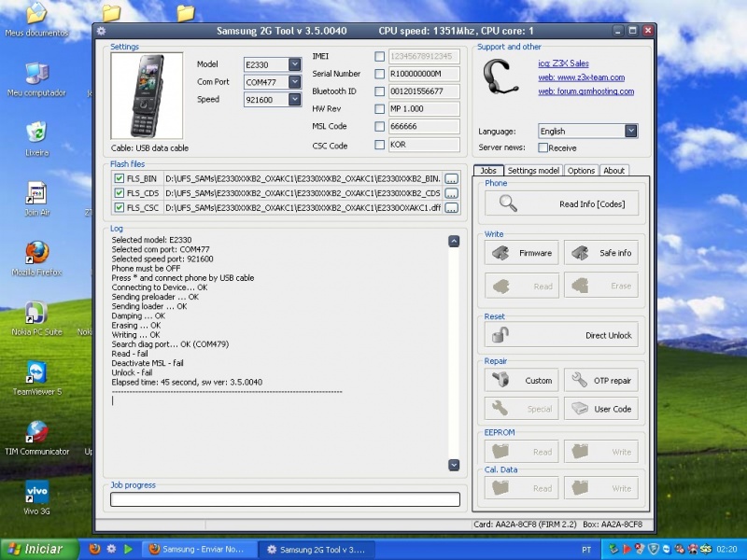This screenshot has height=560, width=747.
Task: Browse for FLS_BIN file with ... button
Action: click(452, 178)
